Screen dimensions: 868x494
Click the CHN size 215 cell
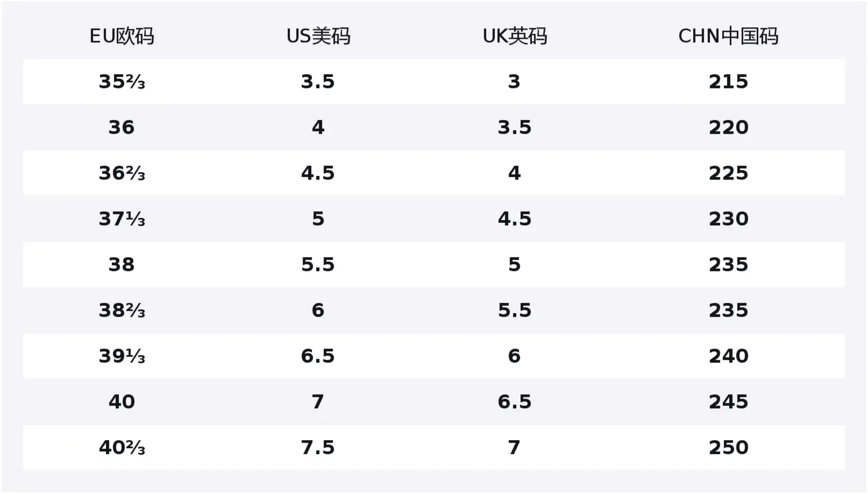[729, 82]
